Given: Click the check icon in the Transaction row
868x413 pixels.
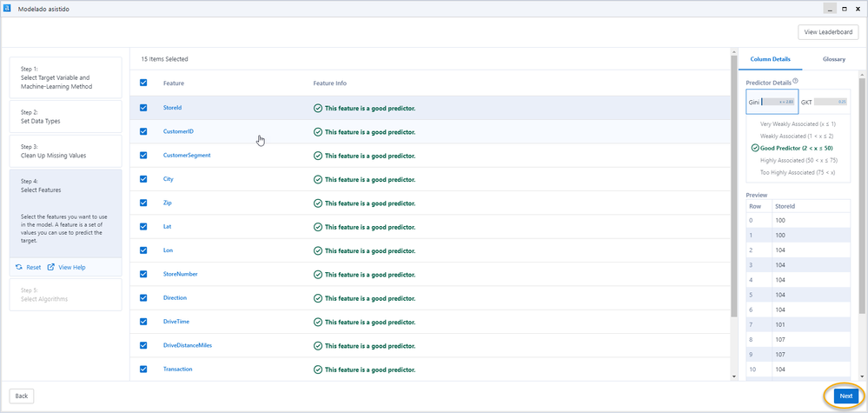Looking at the screenshot, I should [x=318, y=370].
